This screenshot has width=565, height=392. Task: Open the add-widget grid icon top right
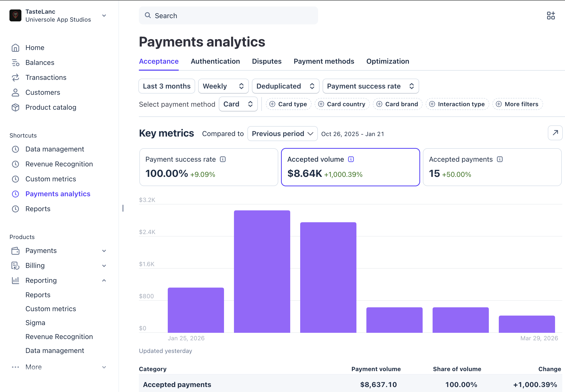click(551, 15)
